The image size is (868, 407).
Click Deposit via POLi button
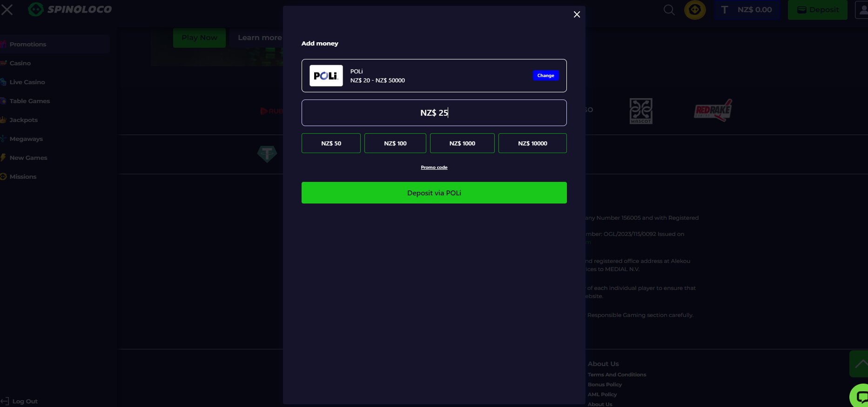pos(434,193)
